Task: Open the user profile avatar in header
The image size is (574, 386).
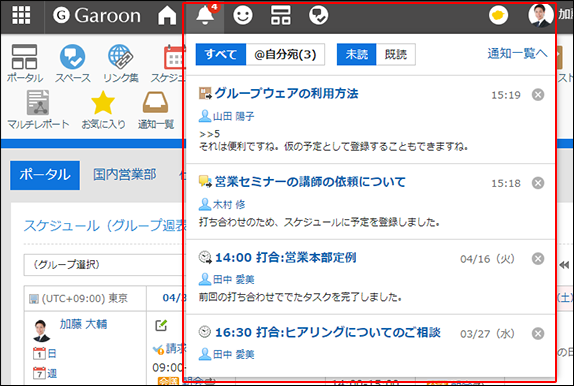Action: pyautogui.click(x=541, y=15)
